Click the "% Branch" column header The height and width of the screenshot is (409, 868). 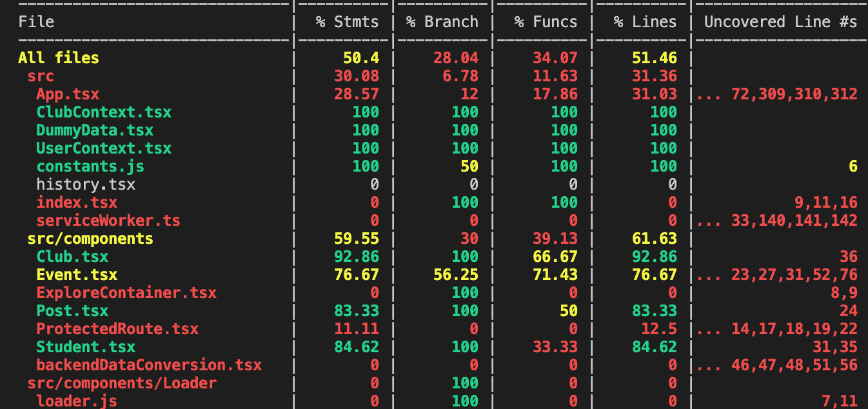pyautogui.click(x=442, y=22)
